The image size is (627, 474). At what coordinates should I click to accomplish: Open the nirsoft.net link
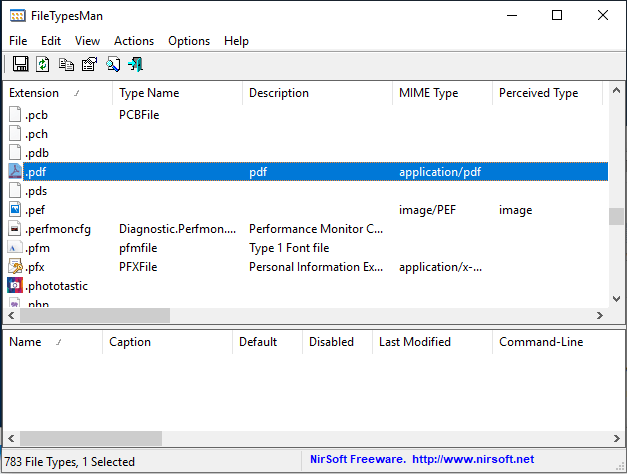tap(473, 459)
